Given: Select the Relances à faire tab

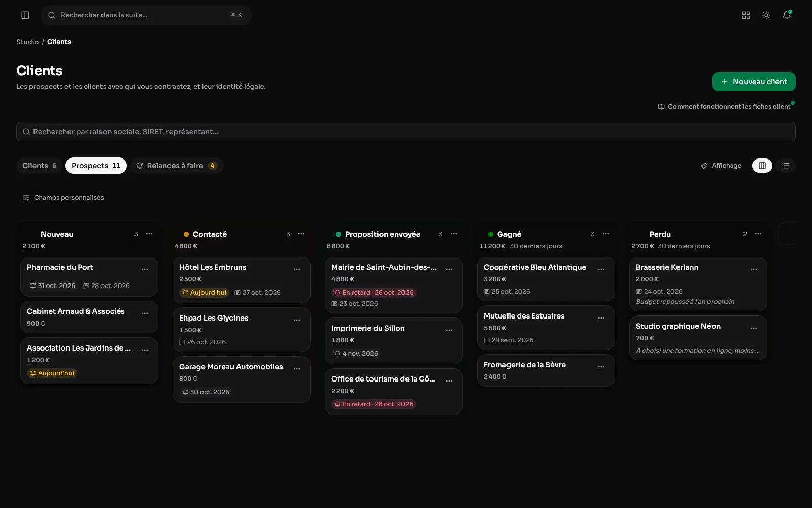Looking at the screenshot, I should click(177, 166).
